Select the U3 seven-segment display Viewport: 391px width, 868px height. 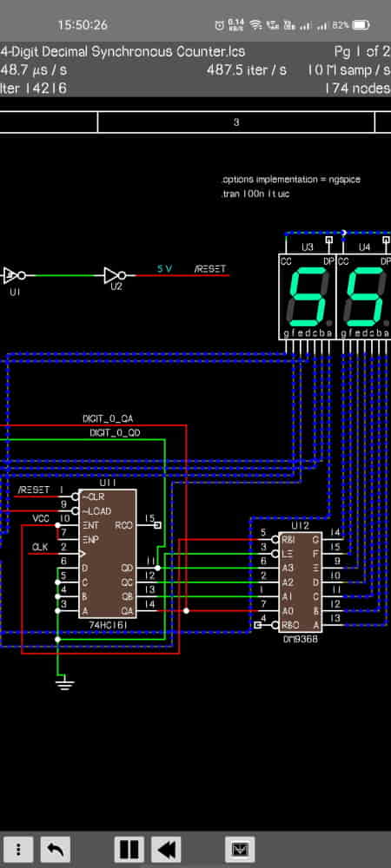pyautogui.click(x=307, y=296)
